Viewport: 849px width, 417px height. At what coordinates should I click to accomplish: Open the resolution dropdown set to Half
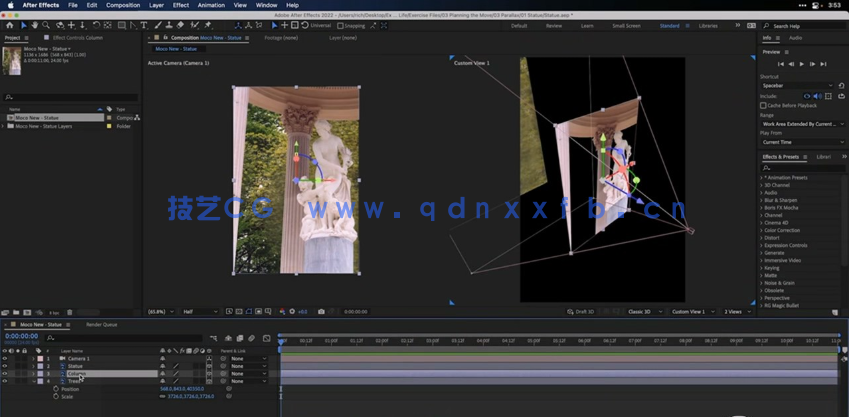201,312
